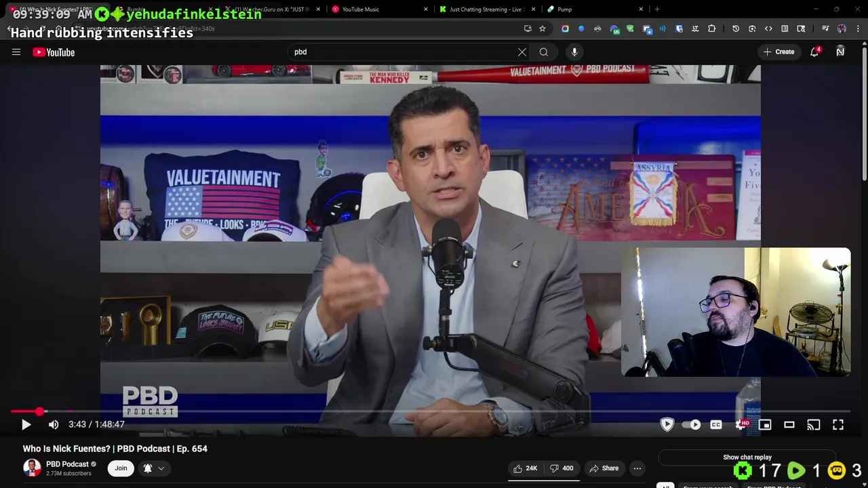The width and height of the screenshot is (868, 488).
Task: Open the PBD Podcast channel name
Action: tap(67, 464)
